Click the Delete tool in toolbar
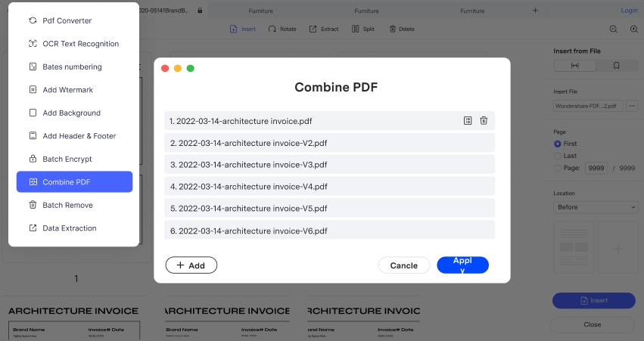This screenshot has height=341, width=644. (402, 29)
